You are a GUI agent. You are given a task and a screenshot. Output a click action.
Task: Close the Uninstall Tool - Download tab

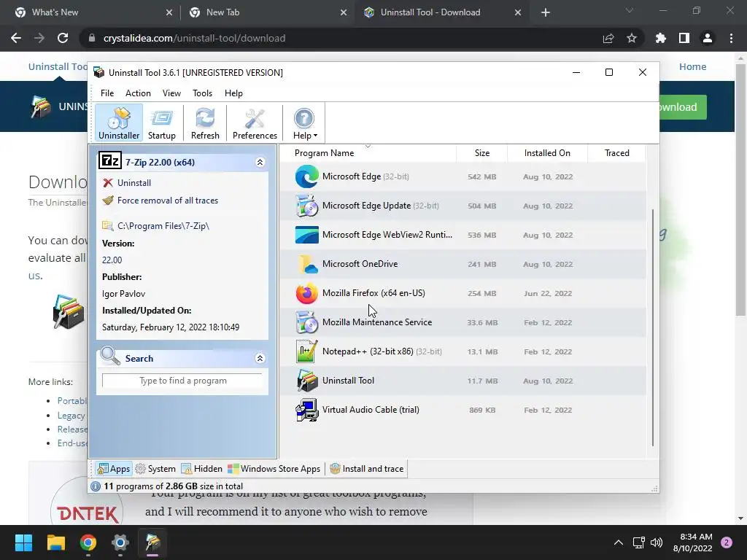point(518,12)
